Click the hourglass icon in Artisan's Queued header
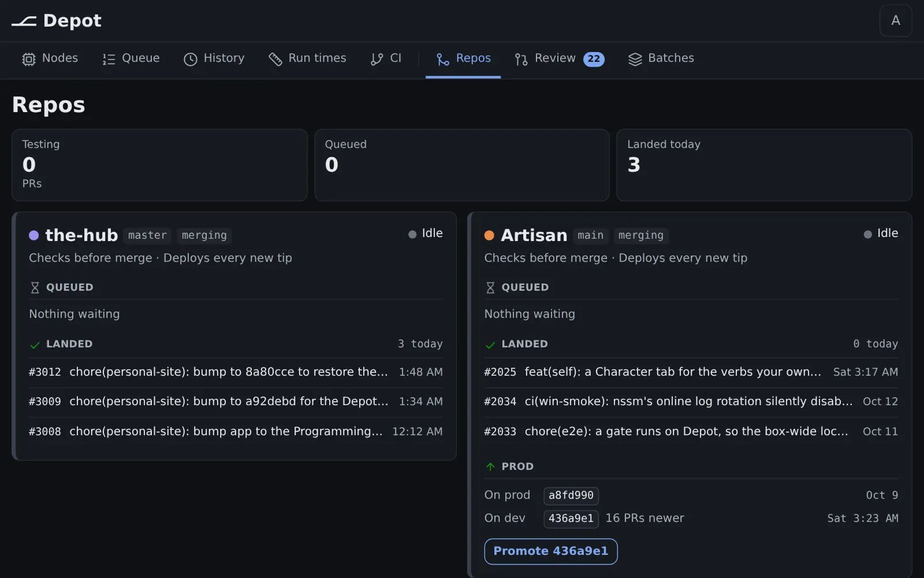The height and width of the screenshot is (578, 924). 490,287
